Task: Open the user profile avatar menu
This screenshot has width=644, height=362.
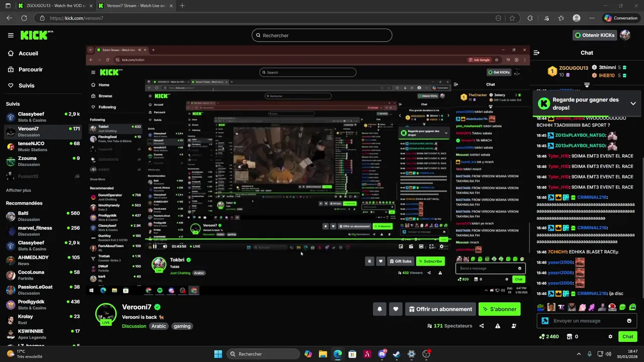Action: (625, 35)
